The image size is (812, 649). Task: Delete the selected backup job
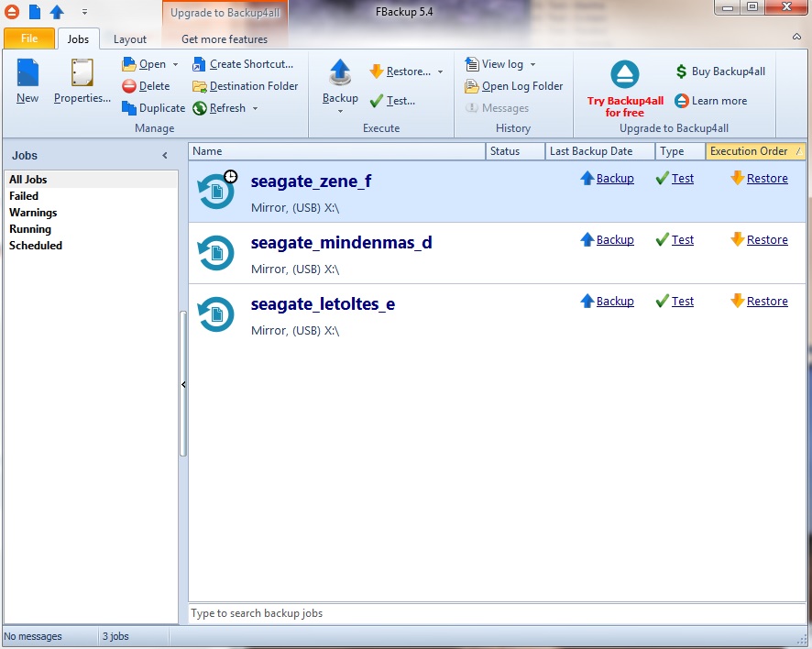[146, 86]
